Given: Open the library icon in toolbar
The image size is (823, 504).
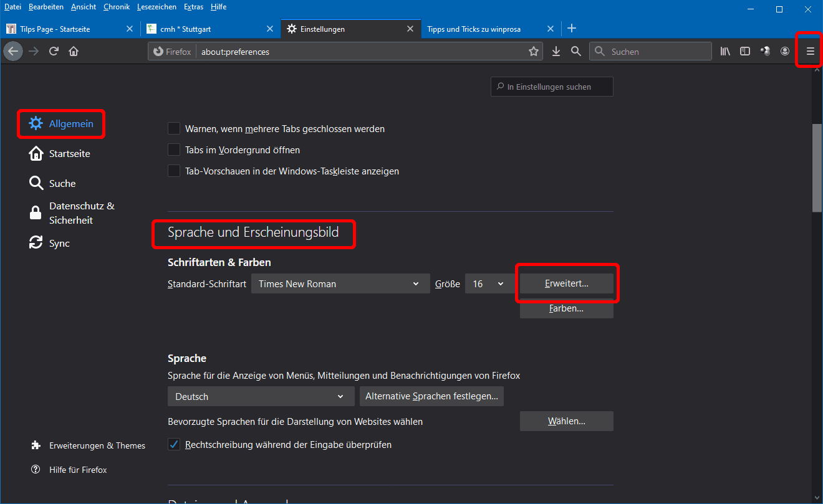Looking at the screenshot, I should coord(725,52).
